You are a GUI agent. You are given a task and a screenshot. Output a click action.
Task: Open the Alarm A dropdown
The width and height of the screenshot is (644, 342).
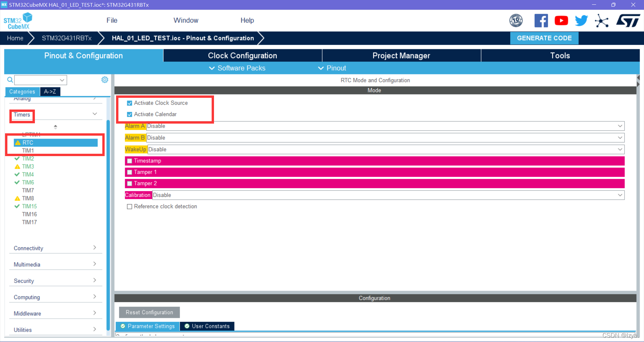tap(385, 126)
